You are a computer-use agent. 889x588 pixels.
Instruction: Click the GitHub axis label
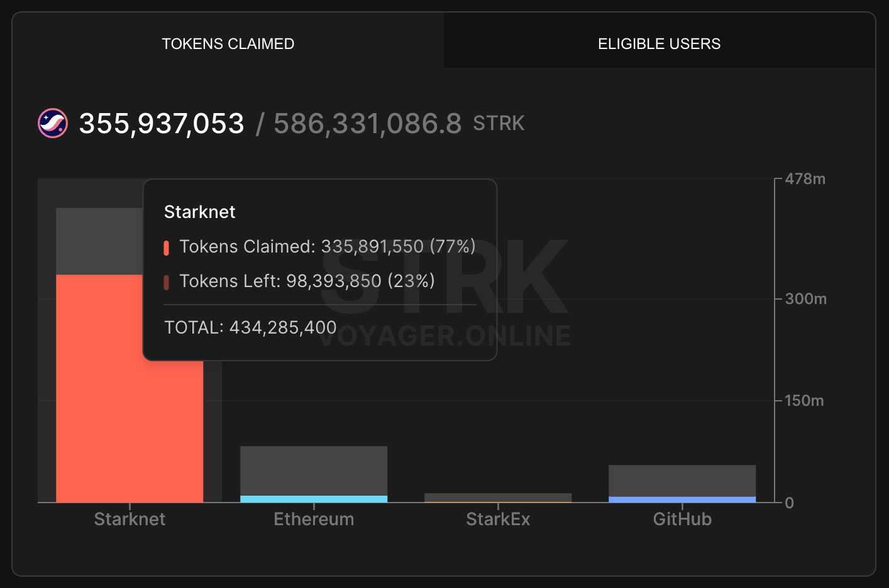pos(682,519)
